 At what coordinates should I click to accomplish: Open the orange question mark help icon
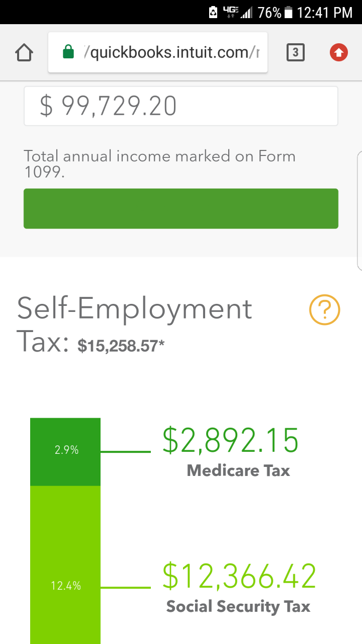coord(324,310)
